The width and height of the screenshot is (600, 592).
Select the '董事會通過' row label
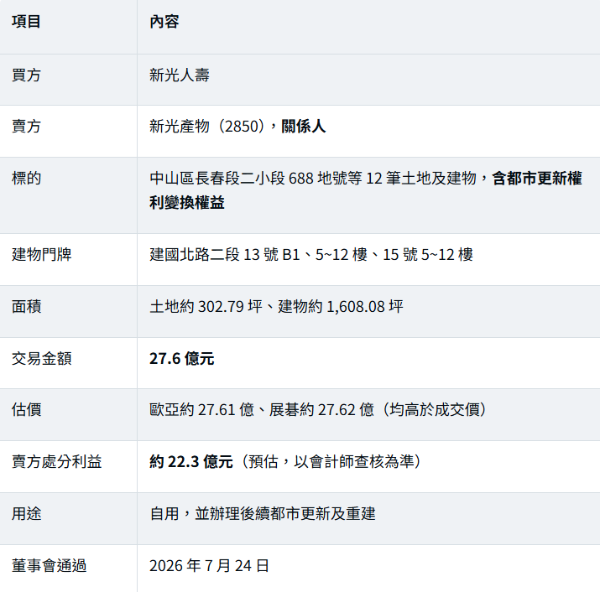tap(49, 566)
